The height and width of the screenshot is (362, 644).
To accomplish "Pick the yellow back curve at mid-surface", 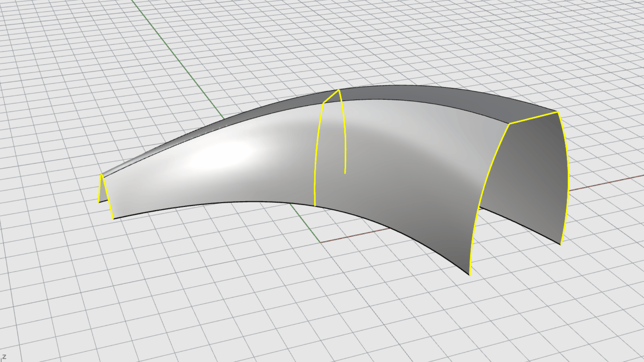I will coord(344,134).
